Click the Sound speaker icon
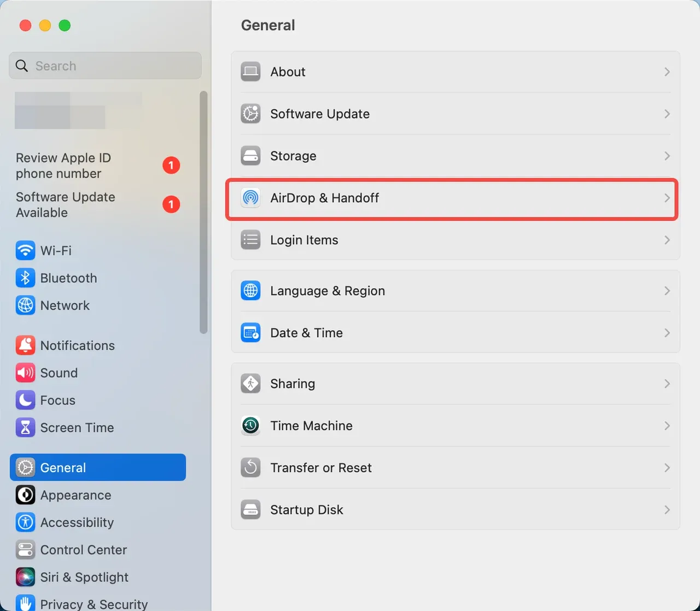The width and height of the screenshot is (700, 611). coord(25,373)
